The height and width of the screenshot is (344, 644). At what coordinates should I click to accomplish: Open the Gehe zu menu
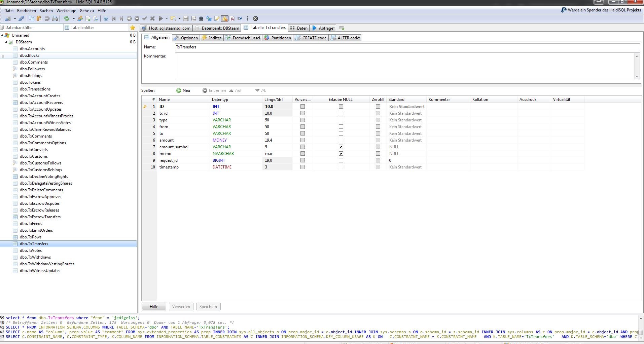87,10
